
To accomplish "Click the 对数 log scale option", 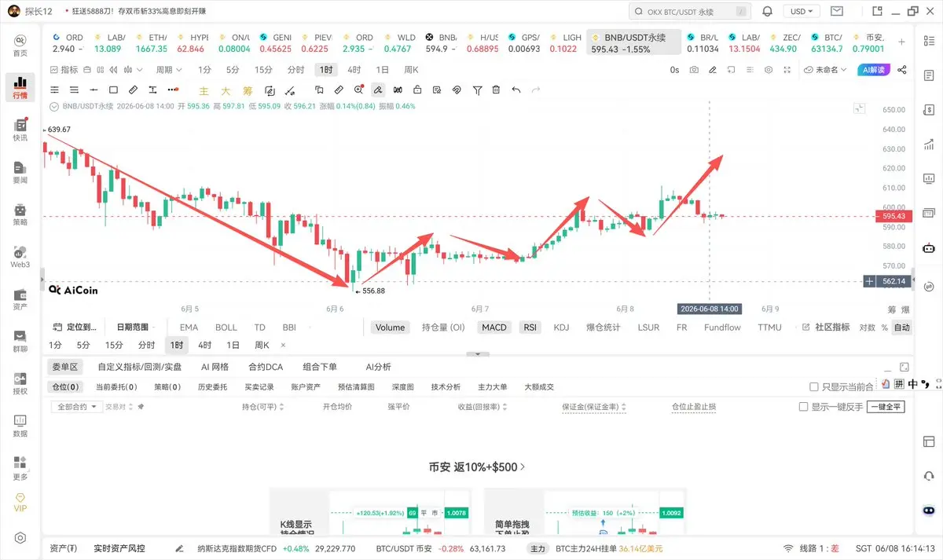I will 867,328.
